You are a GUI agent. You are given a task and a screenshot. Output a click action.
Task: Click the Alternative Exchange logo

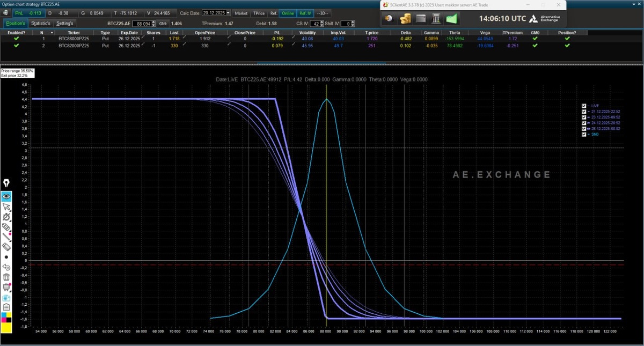pyautogui.click(x=545, y=19)
